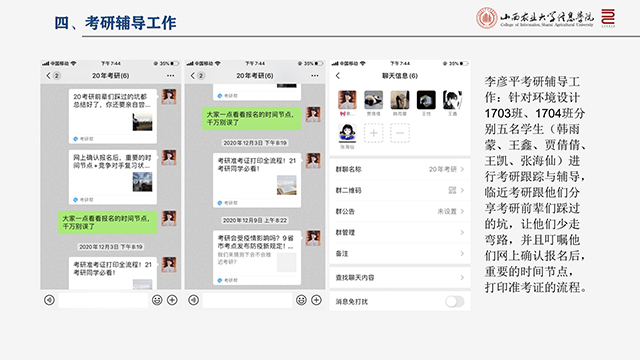Tap voice input icon in first chat screenshot

pos(49,300)
